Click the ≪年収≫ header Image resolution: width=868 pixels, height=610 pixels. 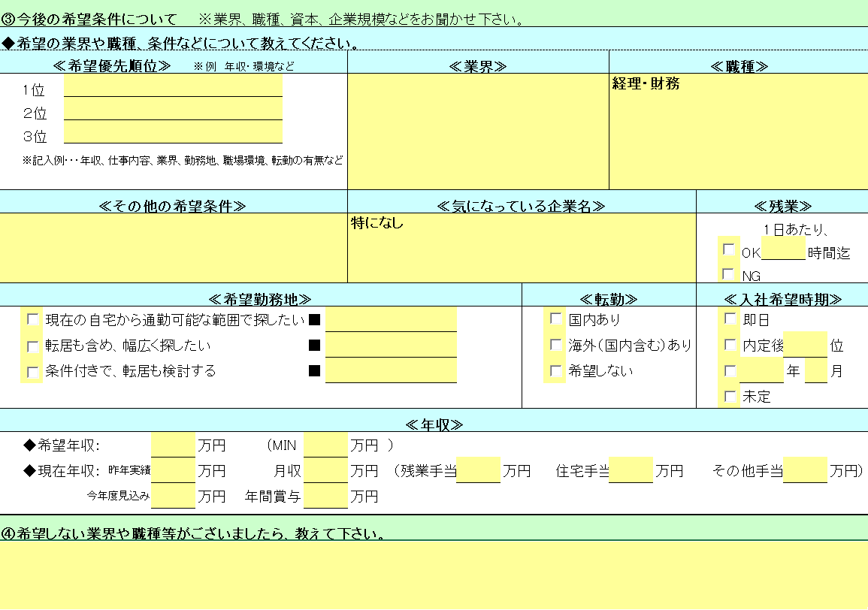pyautogui.click(x=434, y=424)
